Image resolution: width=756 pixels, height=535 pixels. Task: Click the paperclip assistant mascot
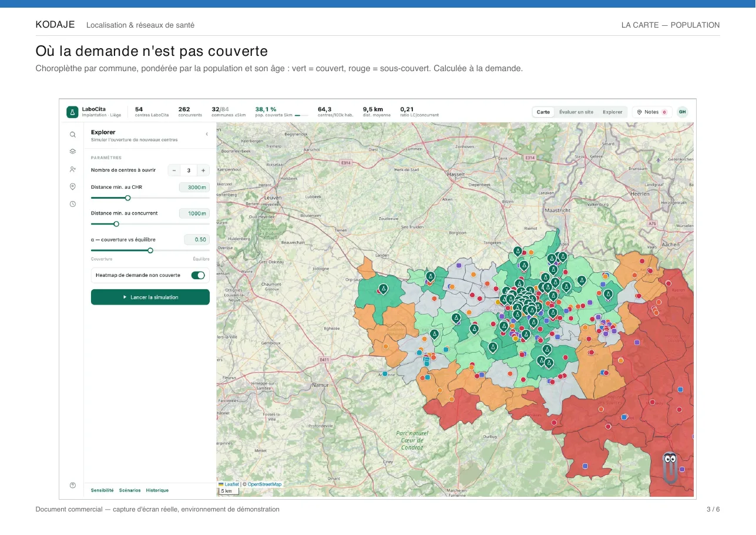tap(670, 467)
